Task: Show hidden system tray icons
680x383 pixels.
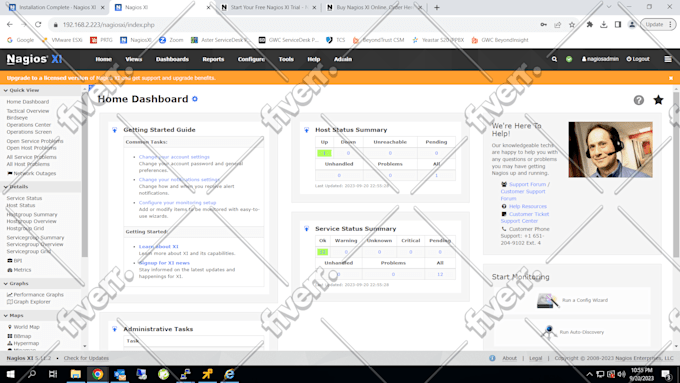Action: pyautogui.click(x=589, y=374)
